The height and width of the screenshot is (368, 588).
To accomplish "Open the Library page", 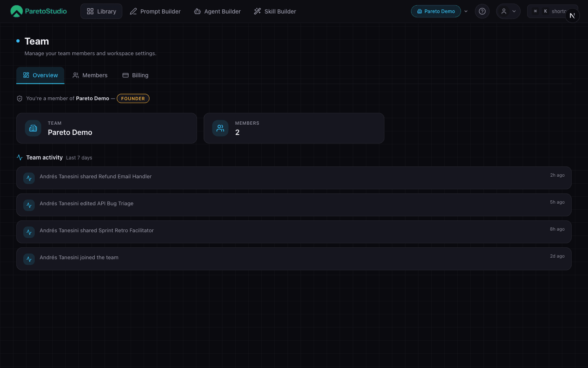I will 101,11.
